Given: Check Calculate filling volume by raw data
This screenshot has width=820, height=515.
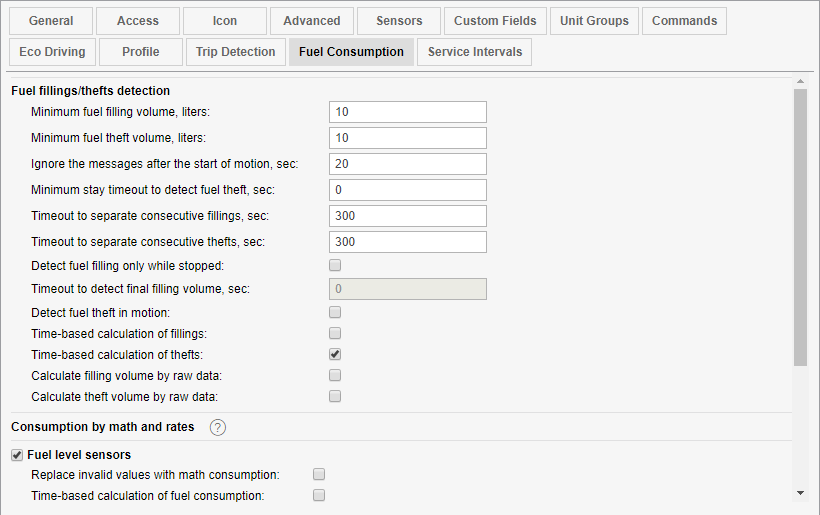Looking at the screenshot, I should (335, 375).
